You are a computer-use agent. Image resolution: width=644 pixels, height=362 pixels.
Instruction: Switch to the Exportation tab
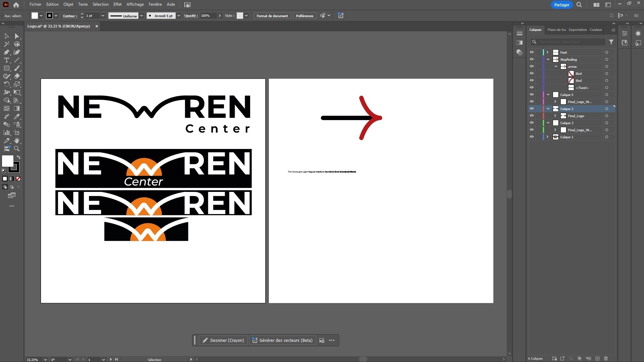(578, 30)
